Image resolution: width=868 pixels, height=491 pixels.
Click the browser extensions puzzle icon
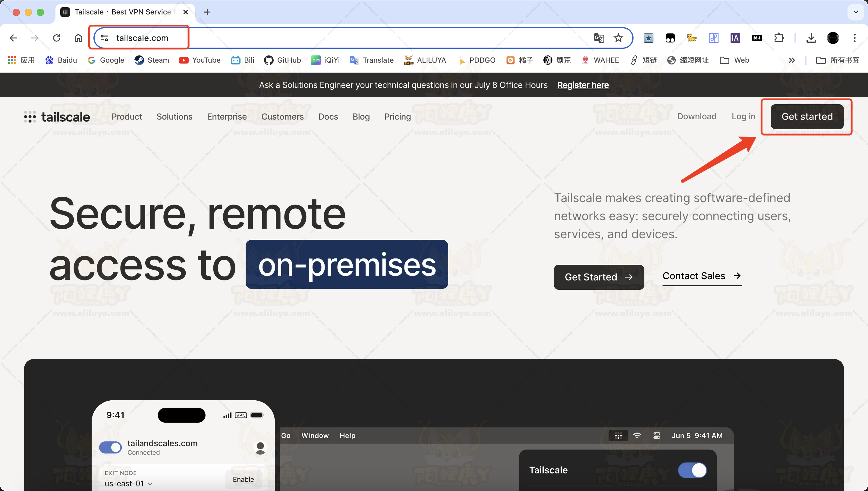click(779, 38)
